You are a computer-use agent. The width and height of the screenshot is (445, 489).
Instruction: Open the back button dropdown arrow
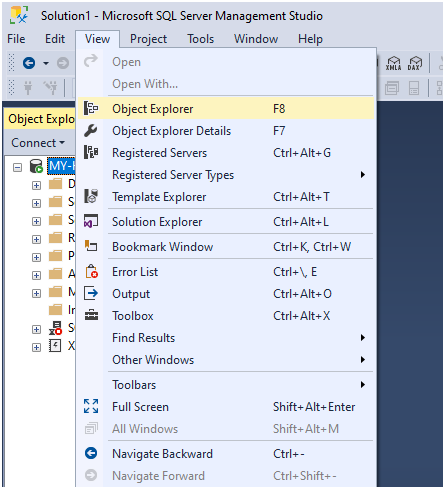pyautogui.click(x=46, y=63)
